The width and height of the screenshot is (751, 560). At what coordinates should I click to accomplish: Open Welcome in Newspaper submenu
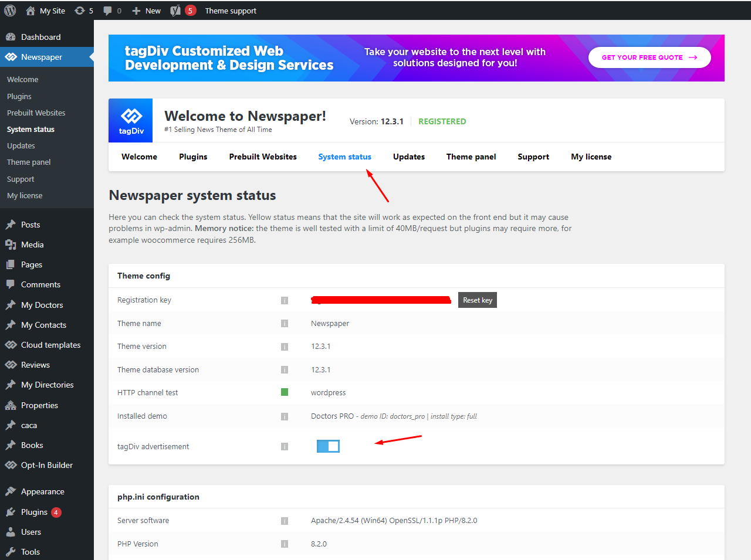coord(23,79)
